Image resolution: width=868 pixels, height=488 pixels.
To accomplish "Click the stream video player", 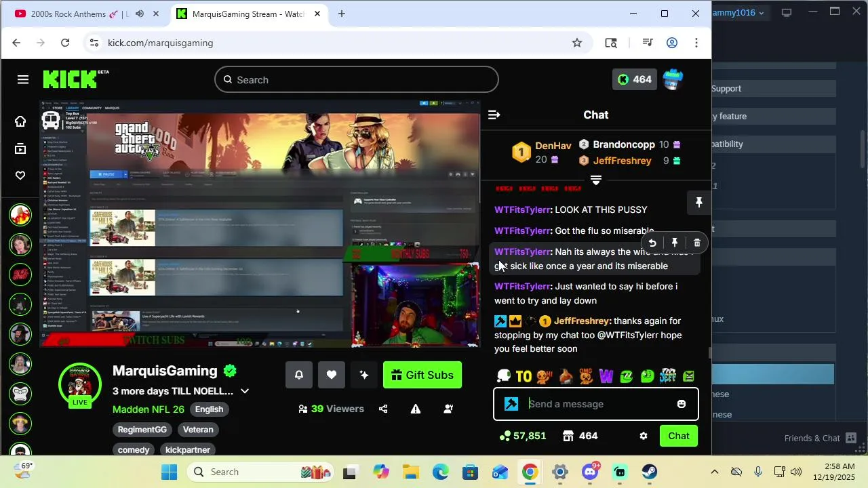I will tap(260, 224).
